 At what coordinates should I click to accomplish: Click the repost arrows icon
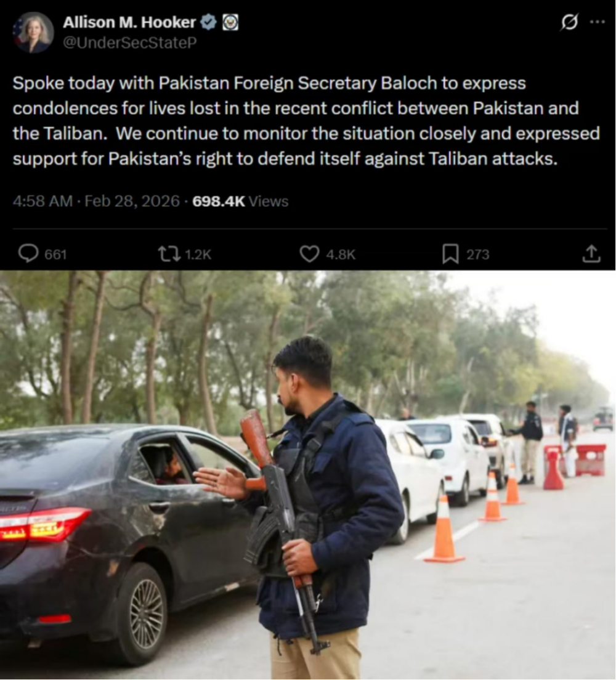pyautogui.click(x=169, y=254)
